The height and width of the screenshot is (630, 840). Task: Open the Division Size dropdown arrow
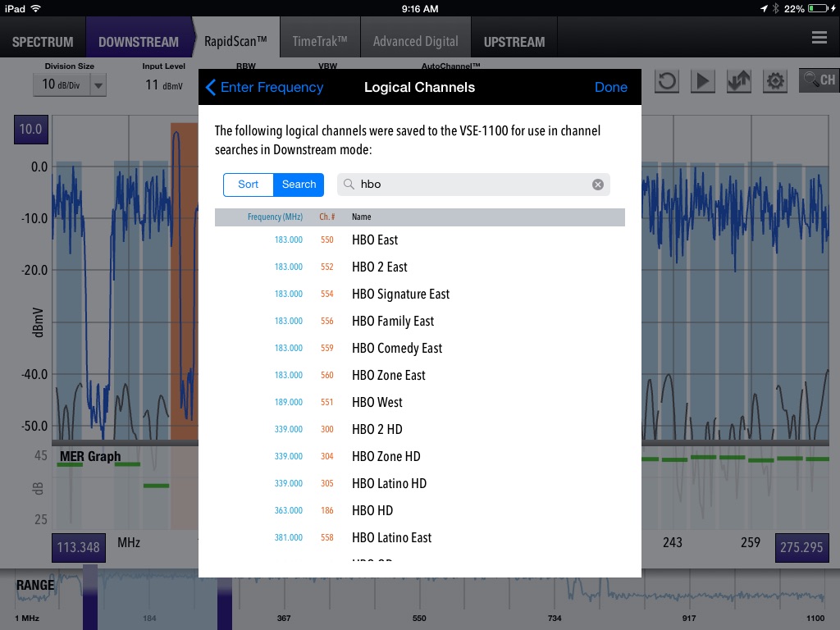pos(98,84)
